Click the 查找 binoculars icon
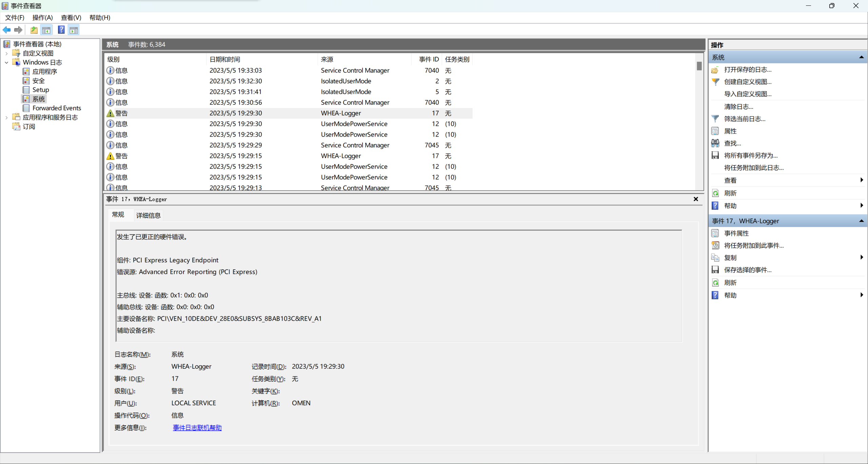 tap(715, 143)
